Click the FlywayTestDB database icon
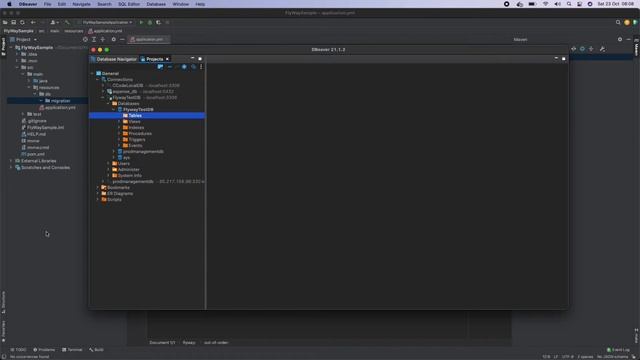 click(120, 110)
